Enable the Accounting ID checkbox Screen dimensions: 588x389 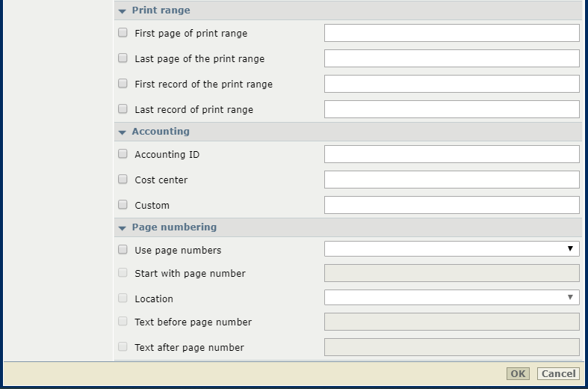tap(123, 154)
